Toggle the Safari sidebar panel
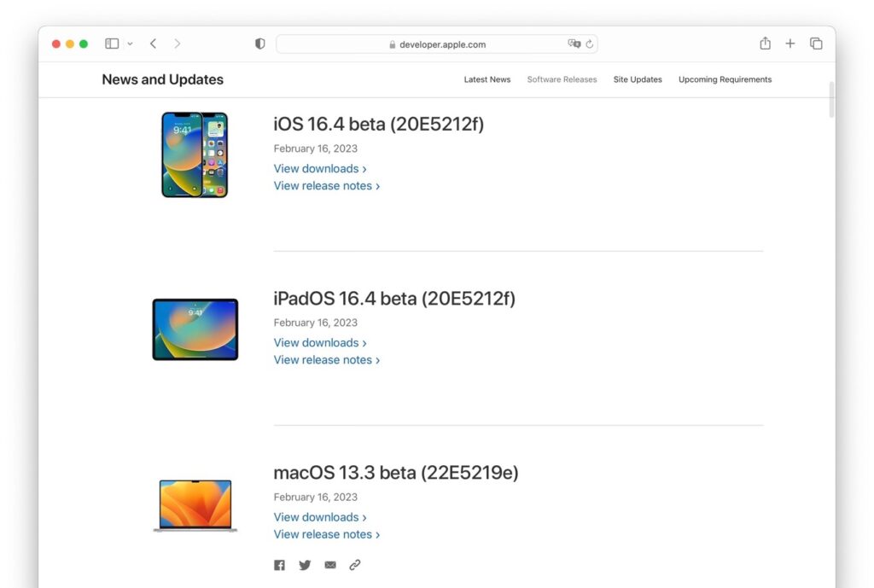Image resolution: width=874 pixels, height=588 pixels. tap(112, 43)
